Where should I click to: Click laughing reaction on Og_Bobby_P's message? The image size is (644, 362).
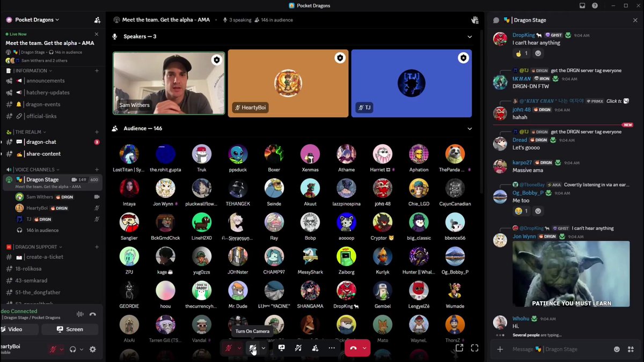[x=522, y=211]
